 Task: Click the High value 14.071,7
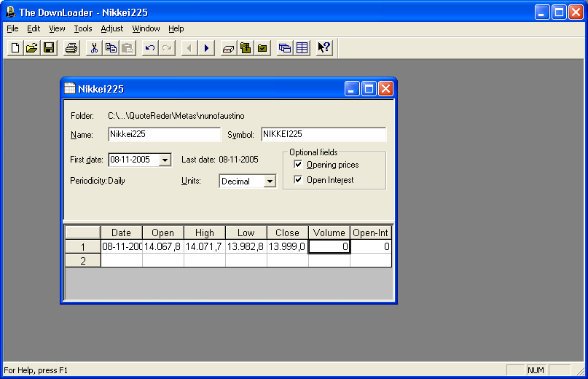(x=205, y=246)
